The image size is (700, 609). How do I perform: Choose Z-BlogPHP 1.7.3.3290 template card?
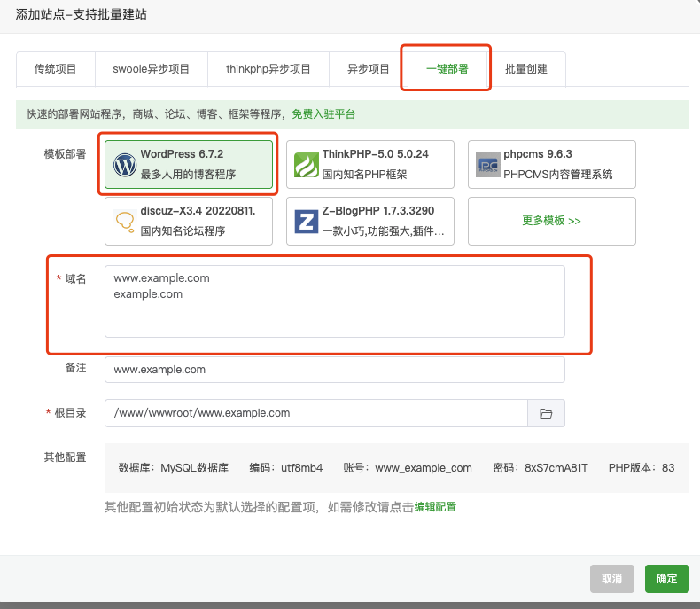coord(370,221)
